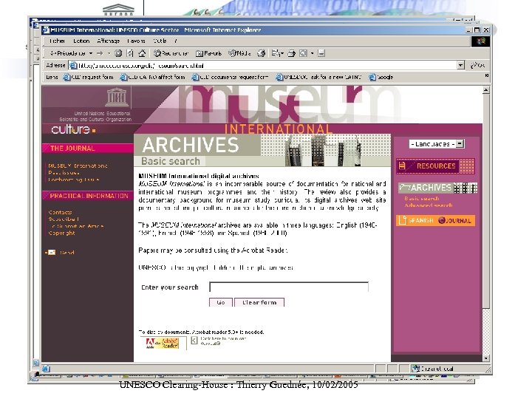The height and width of the screenshot is (399, 532).
Task: Open the History toolbar icon
Action: [262, 53]
